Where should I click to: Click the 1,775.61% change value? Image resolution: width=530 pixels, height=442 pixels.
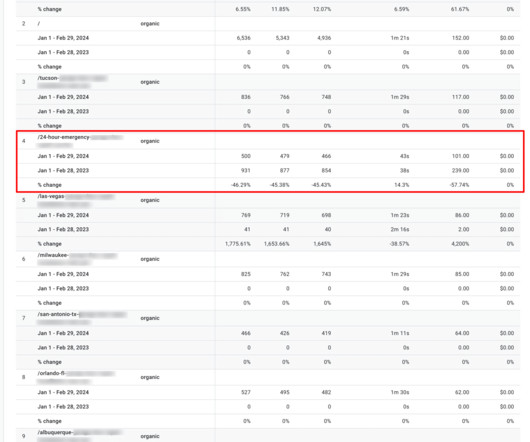tap(238, 244)
